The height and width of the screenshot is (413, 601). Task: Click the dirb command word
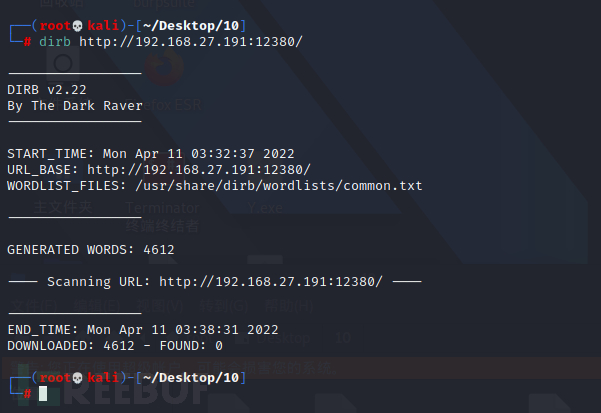pos(54,41)
